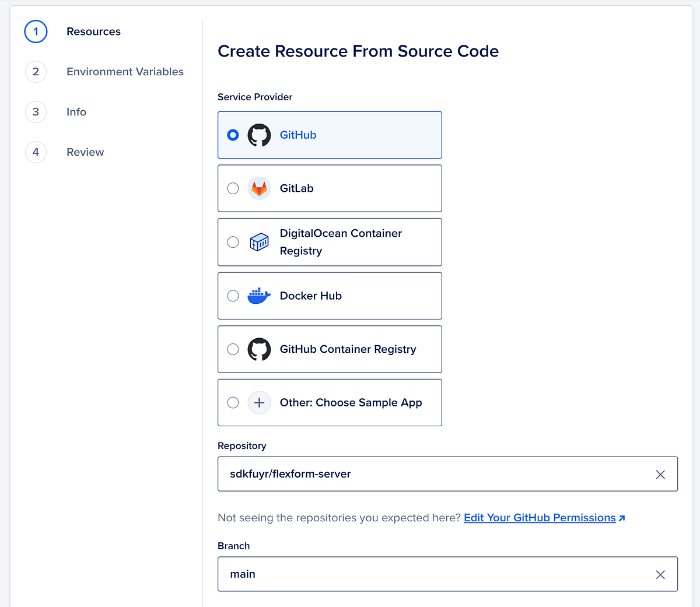The image size is (700, 607).
Task: Select the Other: Choose Sample App option
Action: point(330,402)
